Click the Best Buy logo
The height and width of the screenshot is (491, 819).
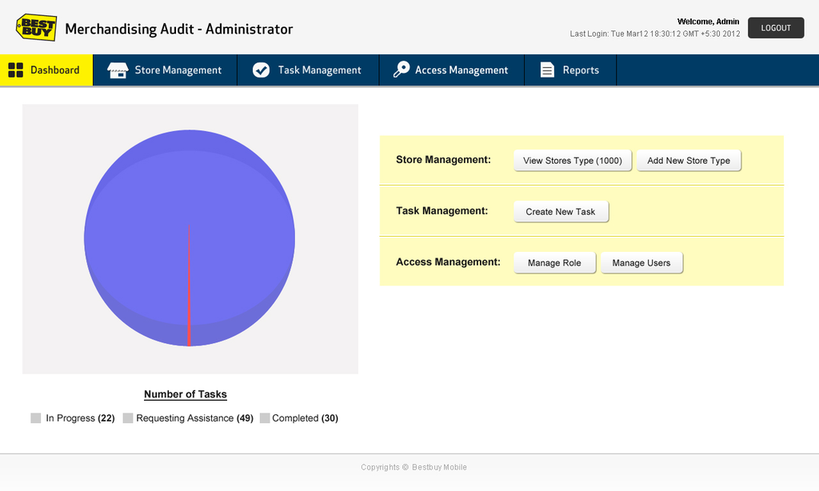tap(35, 28)
